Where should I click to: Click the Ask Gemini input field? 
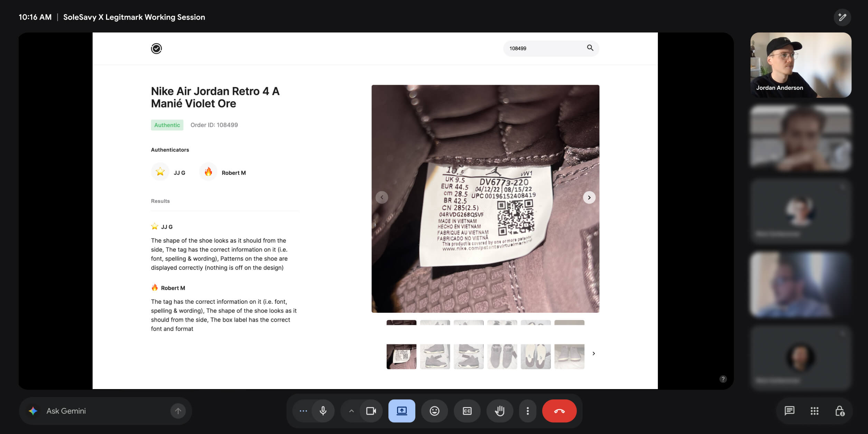tap(105, 411)
